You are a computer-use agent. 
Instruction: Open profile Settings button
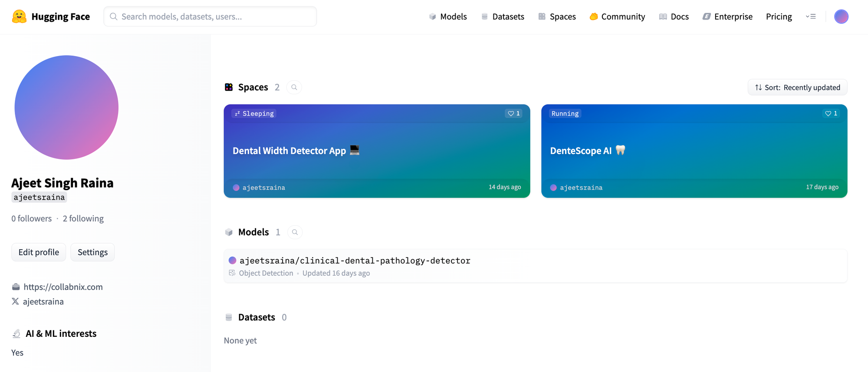click(92, 252)
